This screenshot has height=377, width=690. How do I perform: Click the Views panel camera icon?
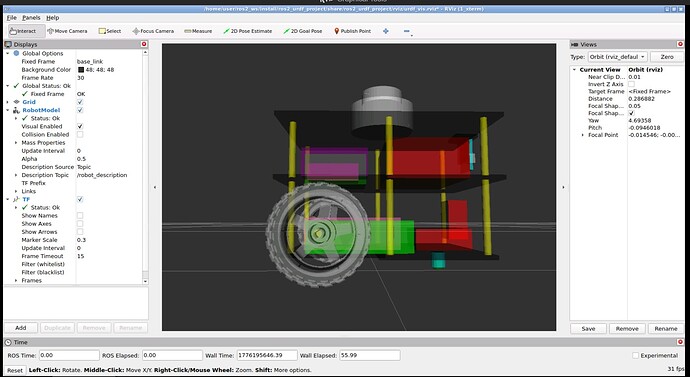pos(574,44)
